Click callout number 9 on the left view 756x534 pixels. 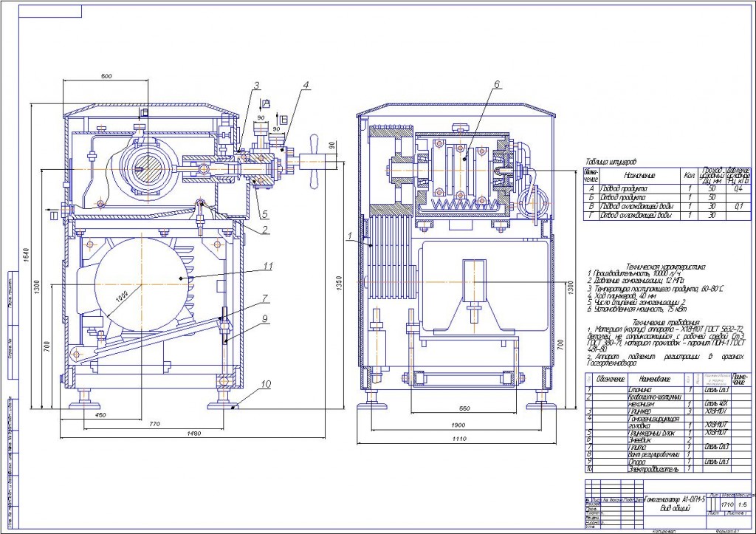[x=265, y=318]
